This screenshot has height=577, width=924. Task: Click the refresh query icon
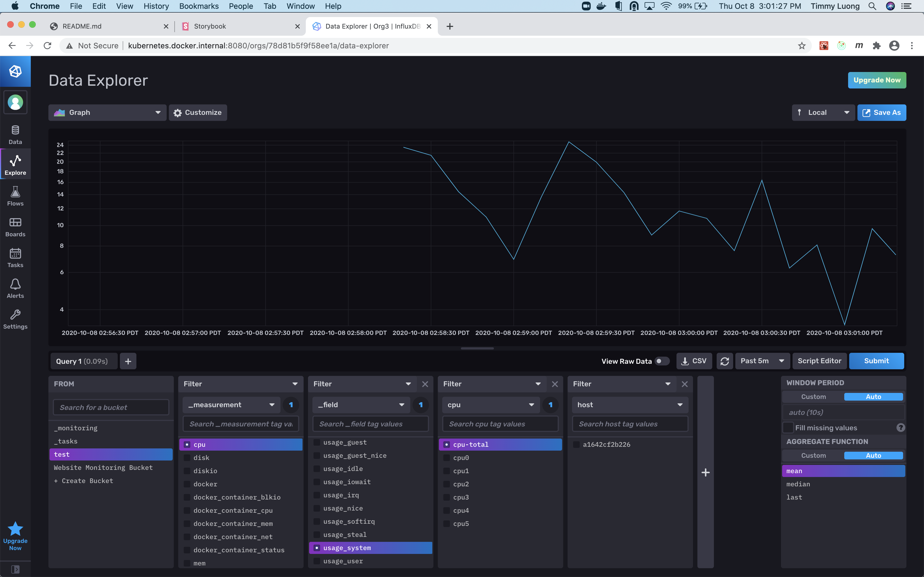coord(724,360)
